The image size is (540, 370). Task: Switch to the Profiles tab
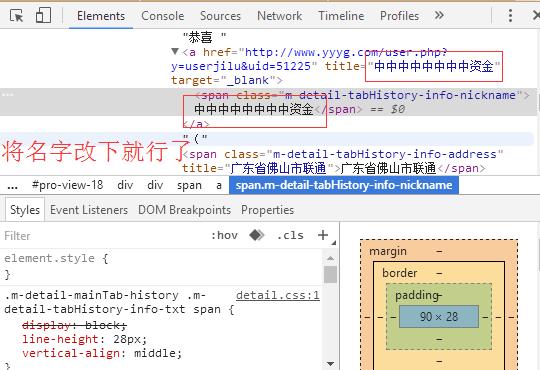[x=399, y=16]
